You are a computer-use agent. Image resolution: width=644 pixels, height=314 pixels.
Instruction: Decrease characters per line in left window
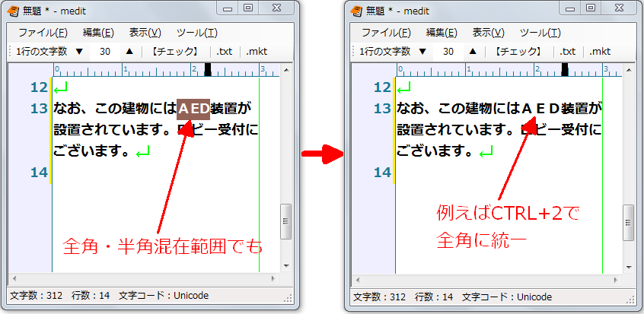coord(79,52)
